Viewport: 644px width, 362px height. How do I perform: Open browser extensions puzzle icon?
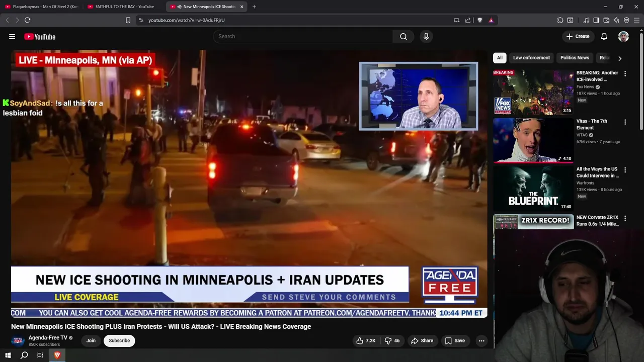pyautogui.click(x=560, y=20)
